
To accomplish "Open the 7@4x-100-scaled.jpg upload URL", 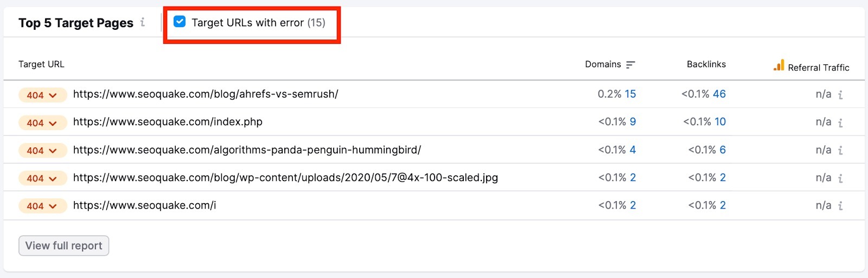I will point(285,177).
